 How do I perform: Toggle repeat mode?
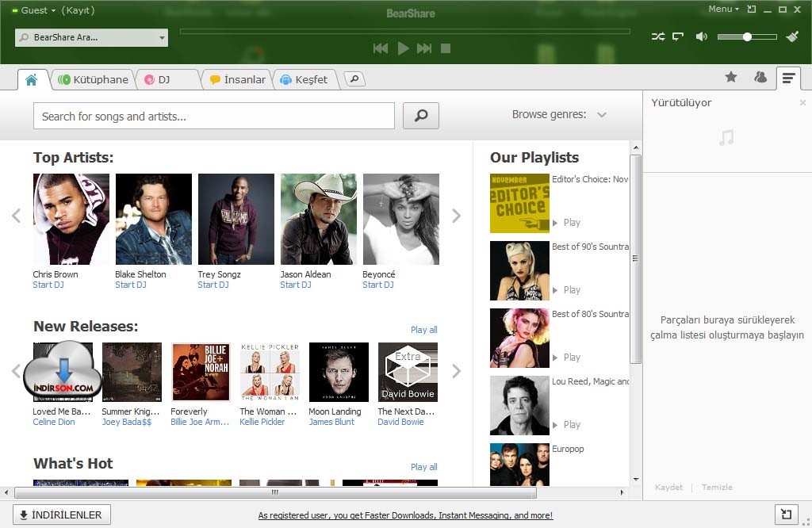pyautogui.click(x=678, y=36)
